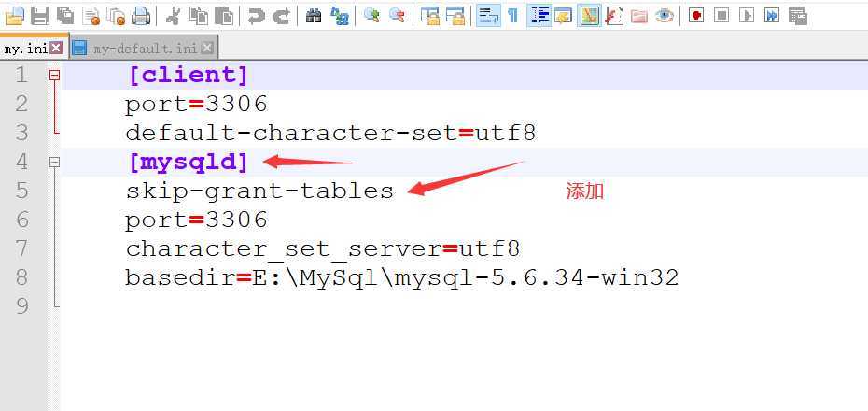Open the Replace dialog icon
868x411 pixels.
click(x=340, y=16)
